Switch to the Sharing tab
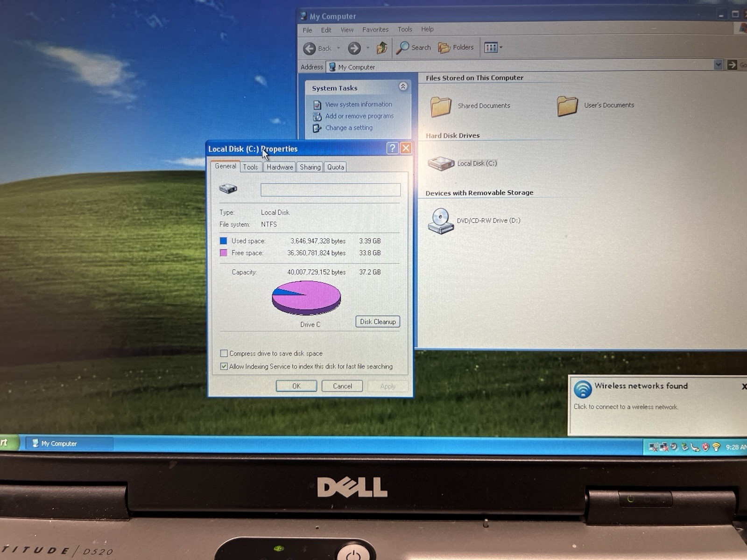The height and width of the screenshot is (560, 747). pyautogui.click(x=310, y=167)
